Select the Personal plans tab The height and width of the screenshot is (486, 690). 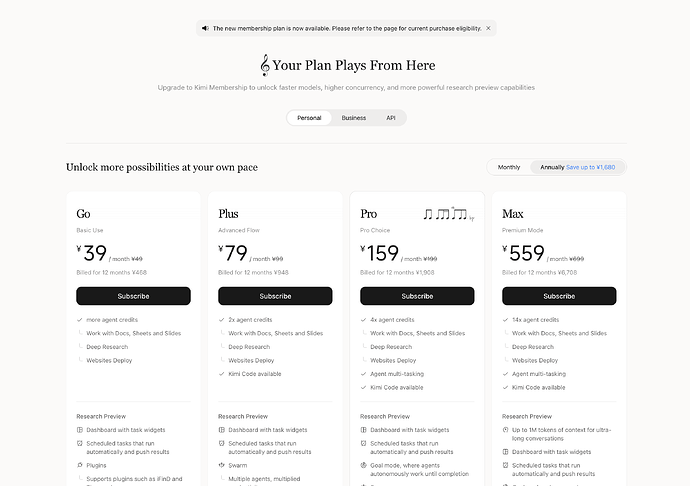[309, 118]
